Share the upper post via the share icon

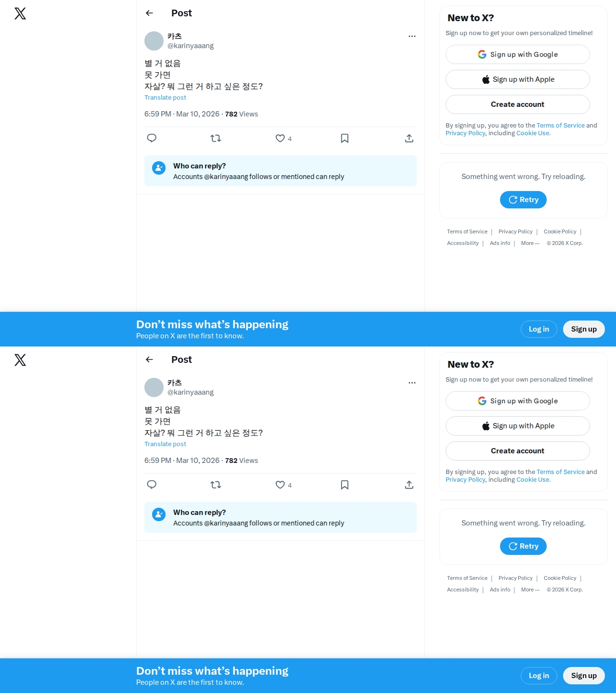tap(409, 139)
